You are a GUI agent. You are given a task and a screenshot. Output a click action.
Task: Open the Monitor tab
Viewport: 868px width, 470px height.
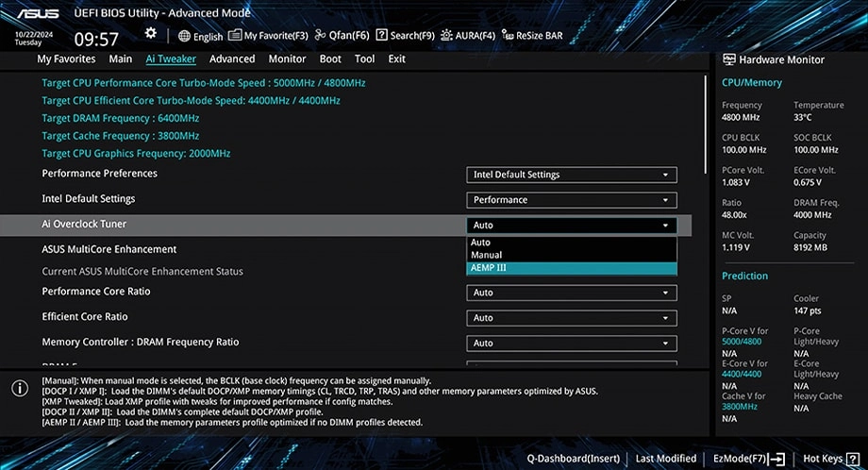(x=287, y=59)
